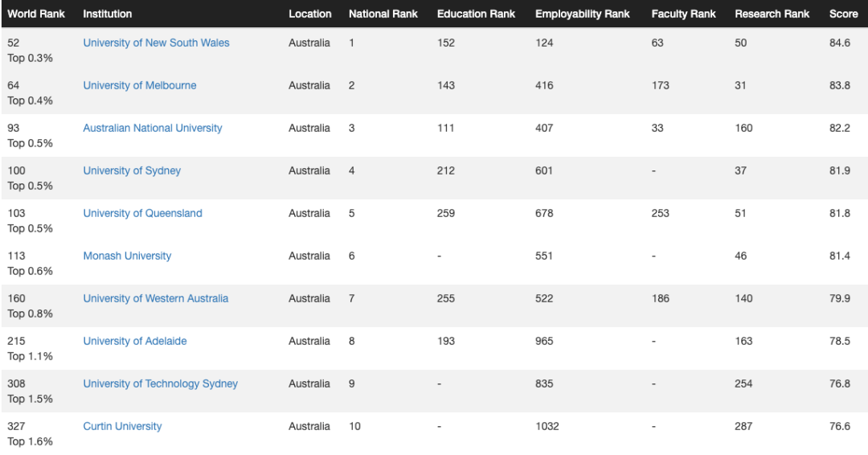The width and height of the screenshot is (868, 455).
Task: Open University of Melbourne link
Action: (140, 85)
